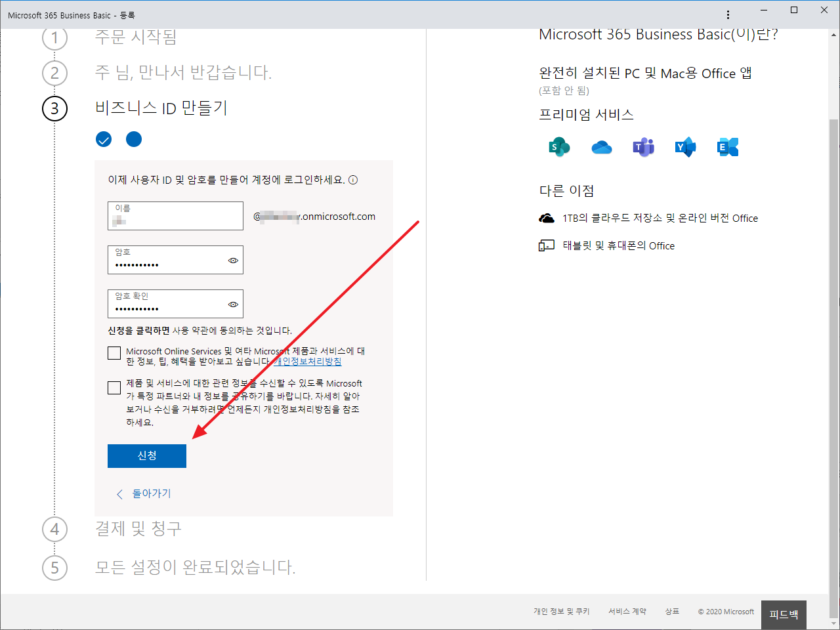Screen dimensions: 840x630
Task: Minimize the Microsoft 365 signup window
Action: 764,10
